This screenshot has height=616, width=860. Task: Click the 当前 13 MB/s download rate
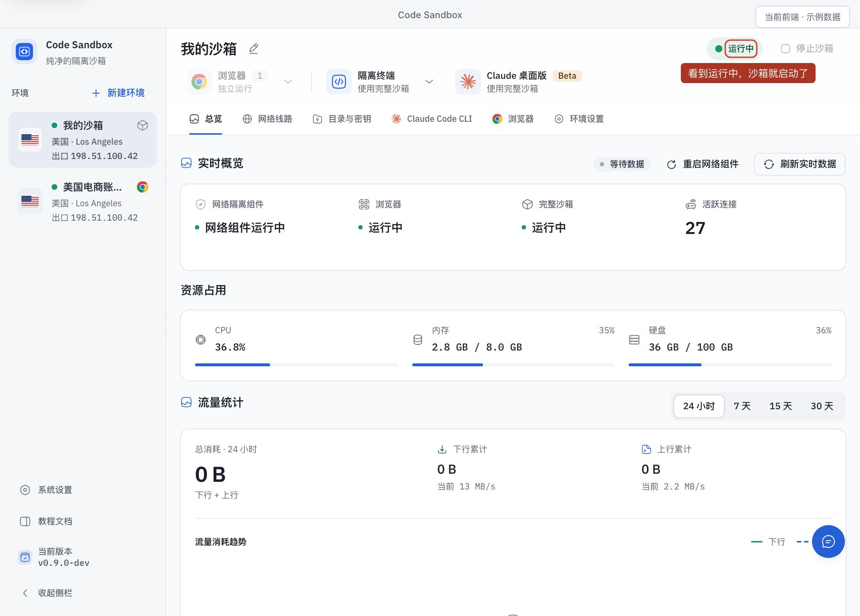tap(466, 487)
